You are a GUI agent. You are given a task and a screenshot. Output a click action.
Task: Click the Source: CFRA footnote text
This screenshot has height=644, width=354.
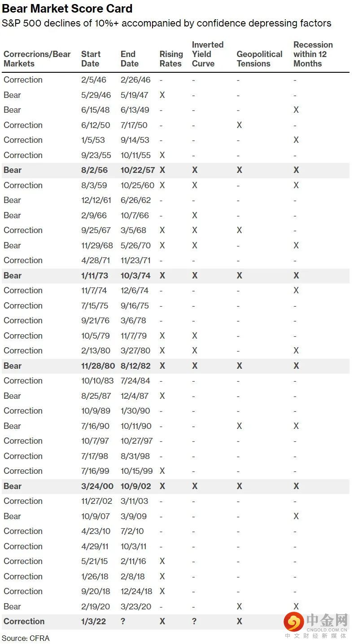(x=26, y=638)
